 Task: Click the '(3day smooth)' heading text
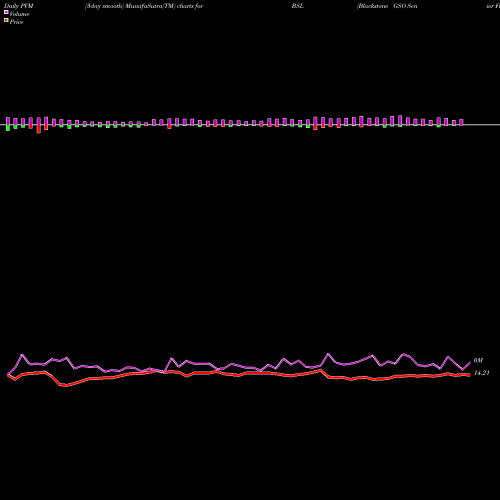(104, 6)
